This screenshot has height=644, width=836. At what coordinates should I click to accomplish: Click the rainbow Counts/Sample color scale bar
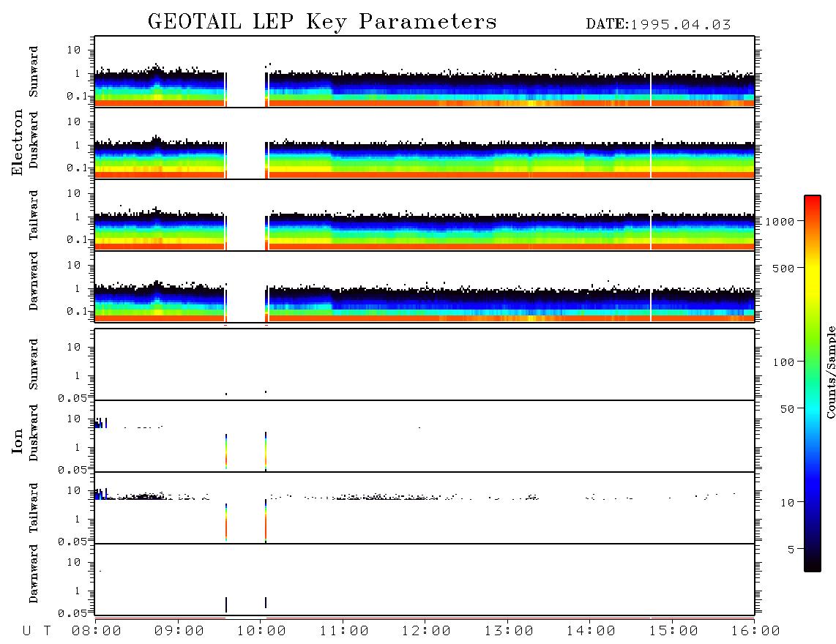813,383
